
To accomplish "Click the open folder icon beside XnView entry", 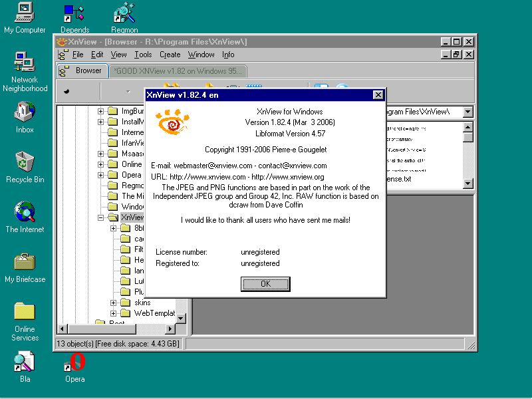I will pyautogui.click(x=113, y=217).
